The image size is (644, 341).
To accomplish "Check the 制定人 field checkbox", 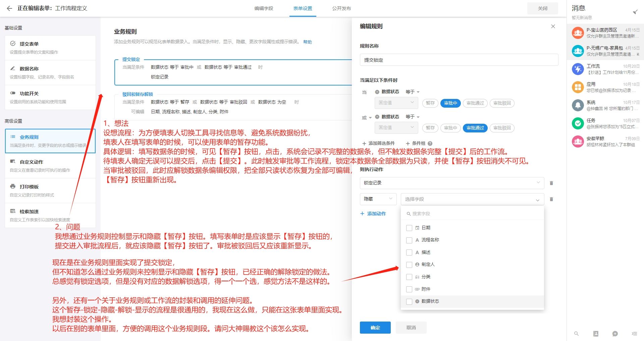I will pos(409,265).
